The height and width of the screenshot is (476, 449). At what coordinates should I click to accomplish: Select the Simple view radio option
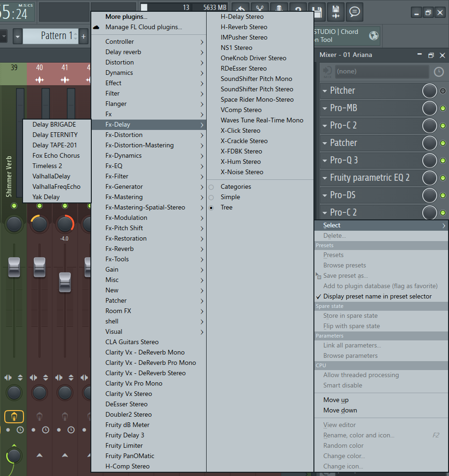pos(211,197)
